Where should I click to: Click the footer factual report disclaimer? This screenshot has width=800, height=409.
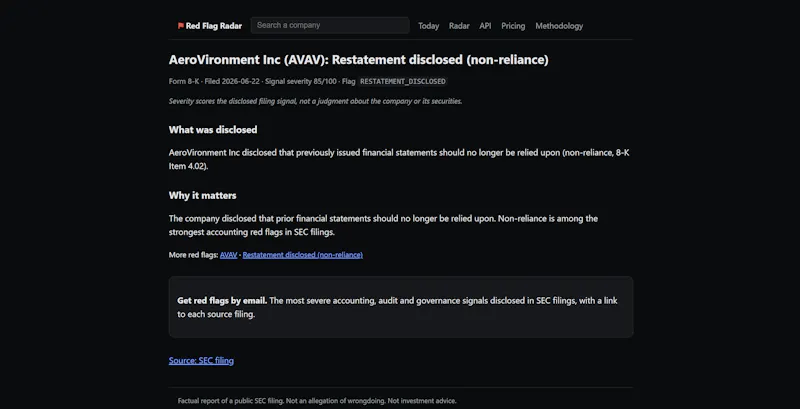click(x=317, y=401)
